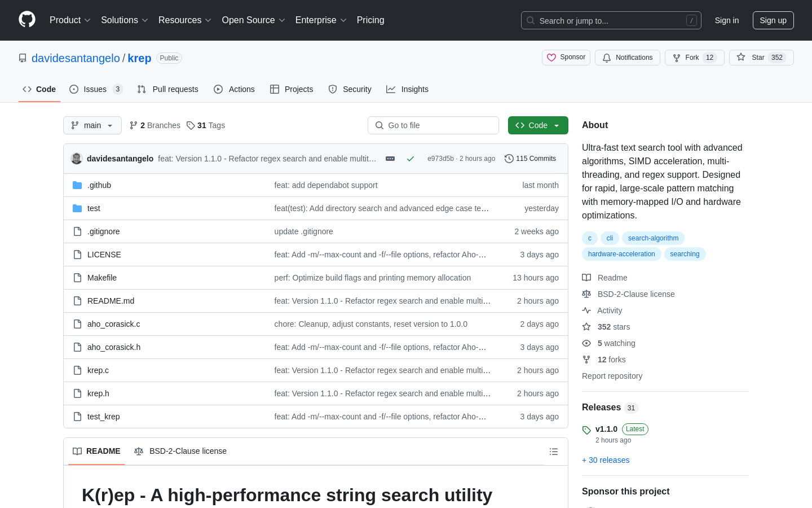Screen dimensions: 812x508
Task: Open the .github folder
Action: (x=99, y=185)
